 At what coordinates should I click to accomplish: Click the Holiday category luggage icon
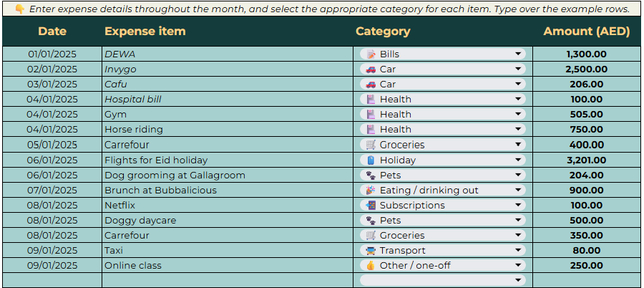370,160
